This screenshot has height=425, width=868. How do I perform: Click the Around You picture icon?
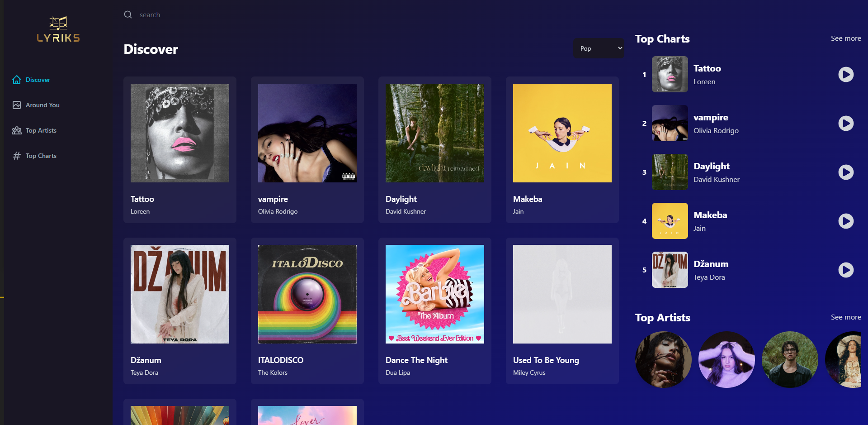coord(17,105)
